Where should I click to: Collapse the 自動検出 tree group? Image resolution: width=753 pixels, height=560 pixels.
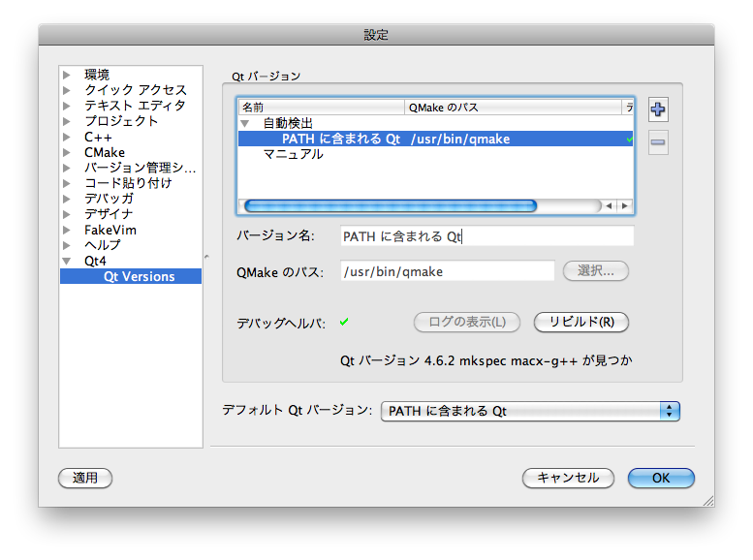245,124
